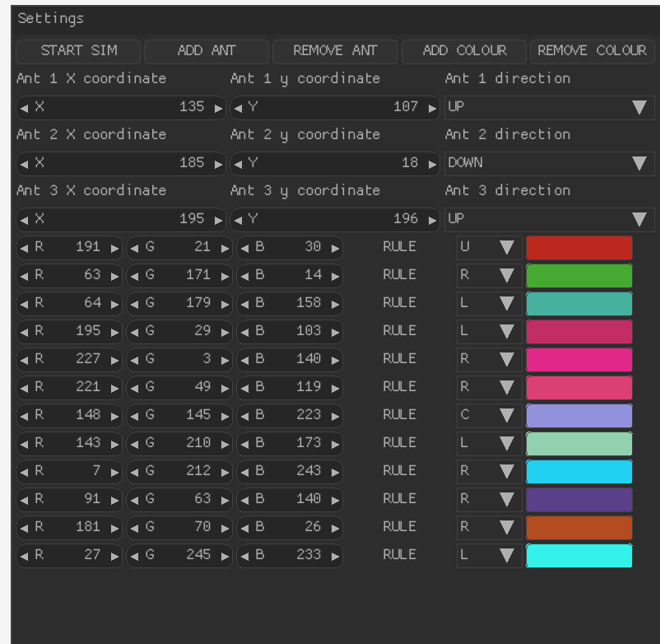Increment Ant 2 Y coordinate right arrow

tap(432, 164)
